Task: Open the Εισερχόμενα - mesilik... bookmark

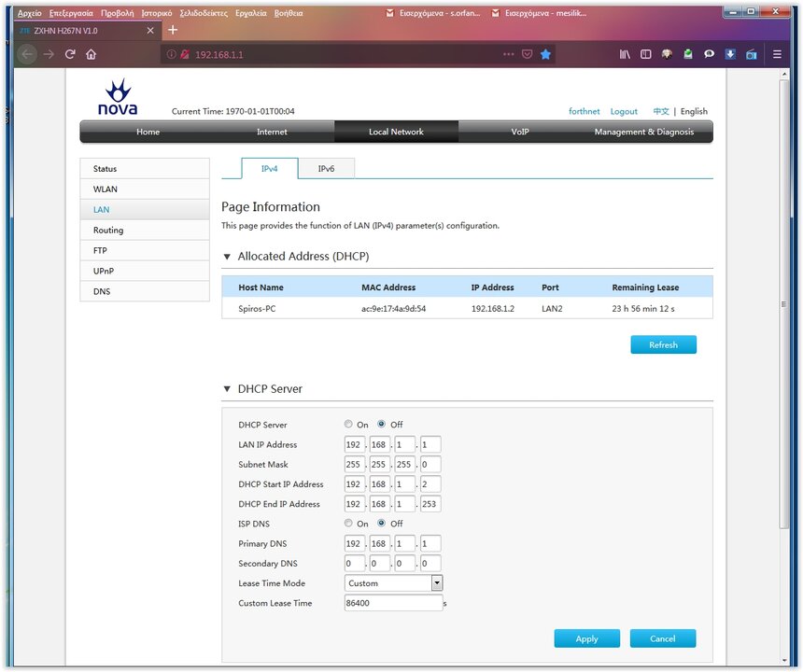Action: coord(540,13)
